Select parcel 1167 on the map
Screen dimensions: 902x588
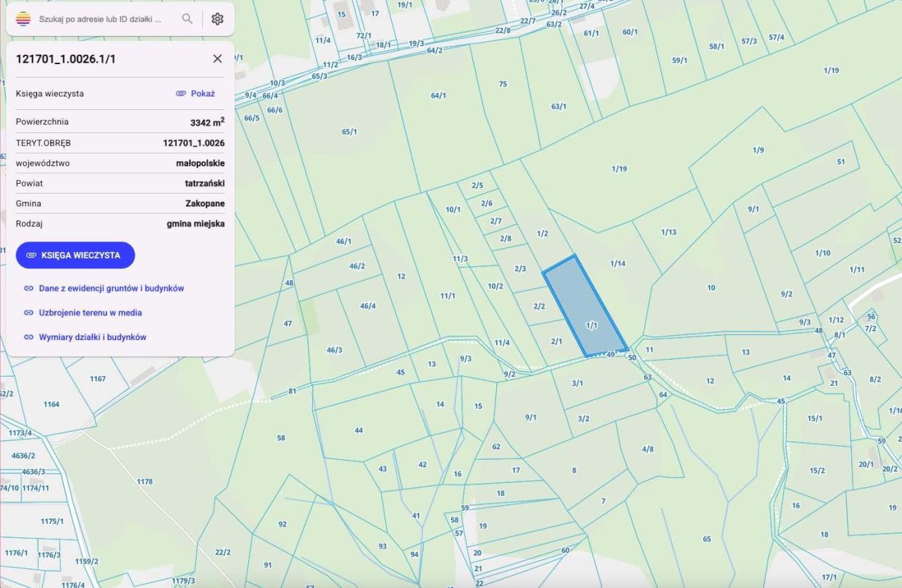[97, 379]
